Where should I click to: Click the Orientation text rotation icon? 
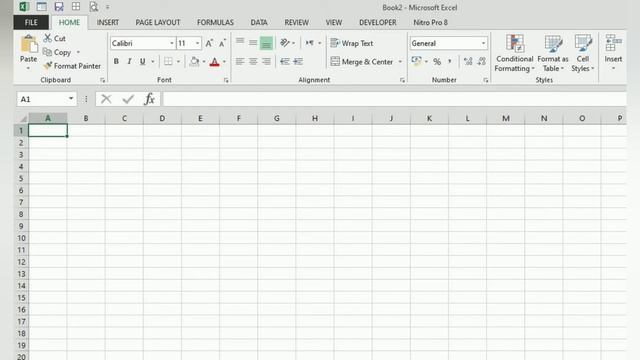(285, 42)
